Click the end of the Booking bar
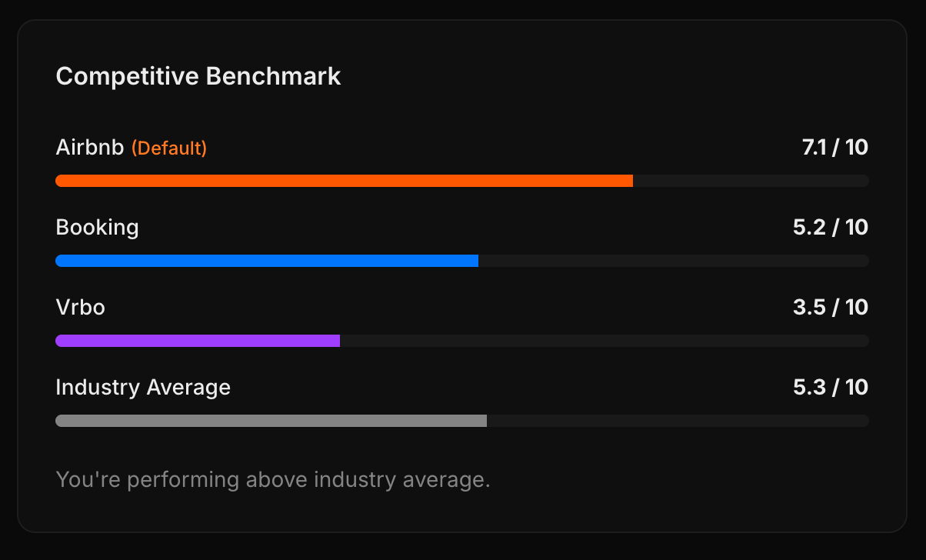 (x=473, y=261)
